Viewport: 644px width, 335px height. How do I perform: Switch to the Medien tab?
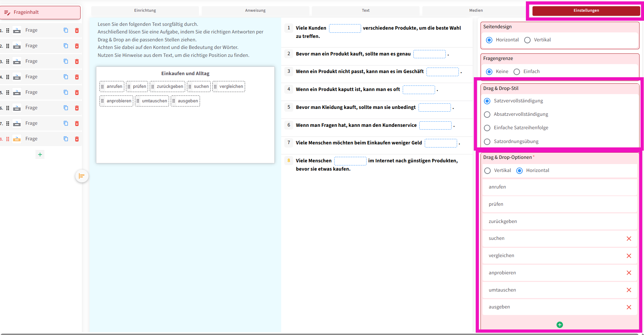click(x=476, y=10)
